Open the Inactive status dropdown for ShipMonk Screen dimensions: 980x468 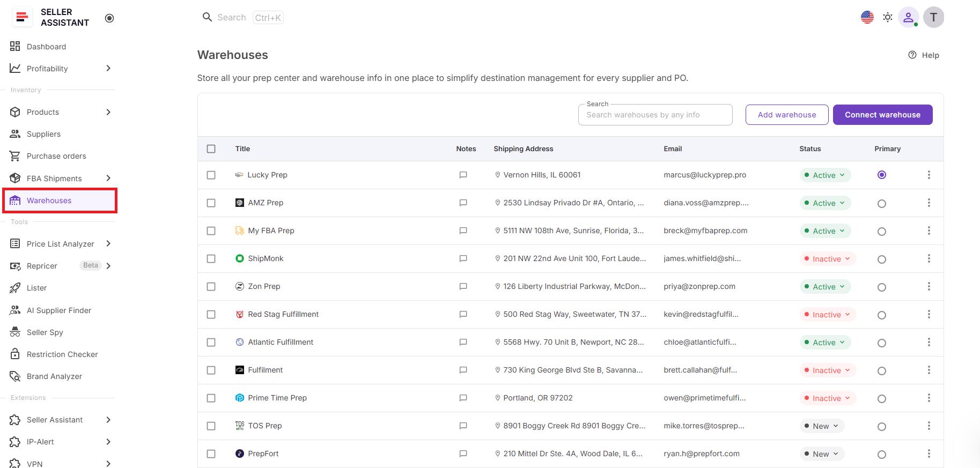828,258
